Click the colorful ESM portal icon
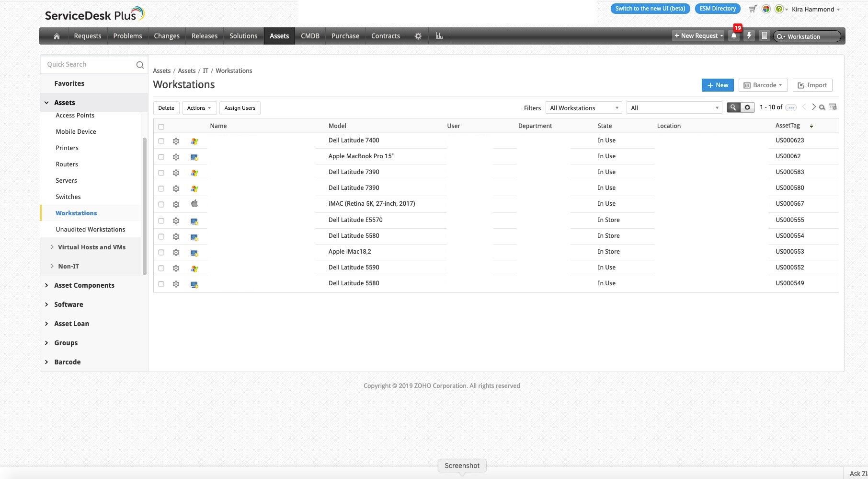 [x=766, y=9]
